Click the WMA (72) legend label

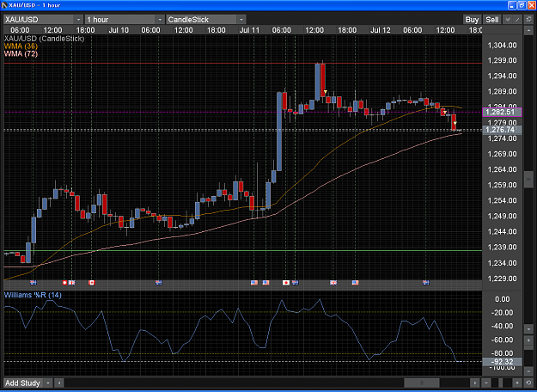[21, 54]
